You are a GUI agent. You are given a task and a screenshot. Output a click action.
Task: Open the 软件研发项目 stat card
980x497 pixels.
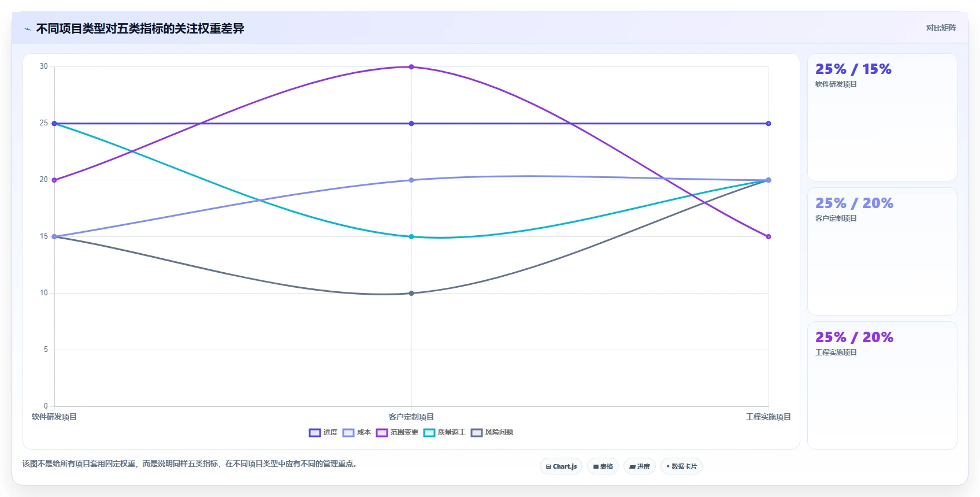coord(882,117)
